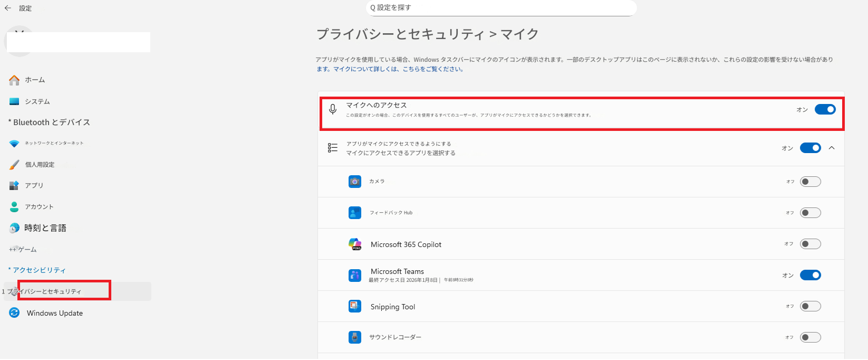The height and width of the screenshot is (360, 868).
Task: Click the Snipping Tool label
Action: pos(393,307)
